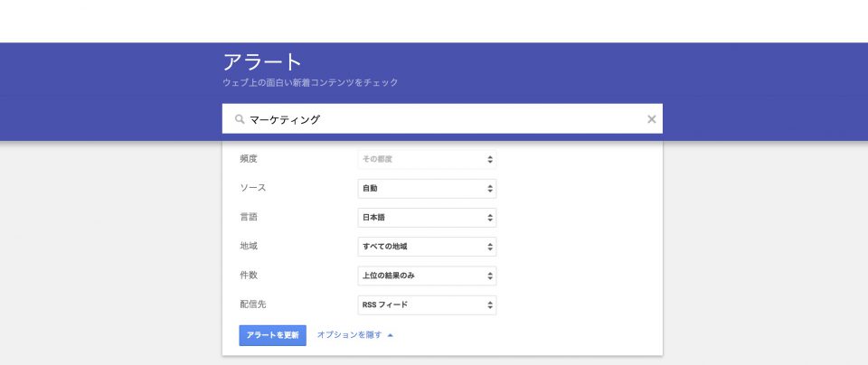This screenshot has width=868, height=365.
Task: Click the up-down arrows on the 言語 selector
Action: (489, 218)
